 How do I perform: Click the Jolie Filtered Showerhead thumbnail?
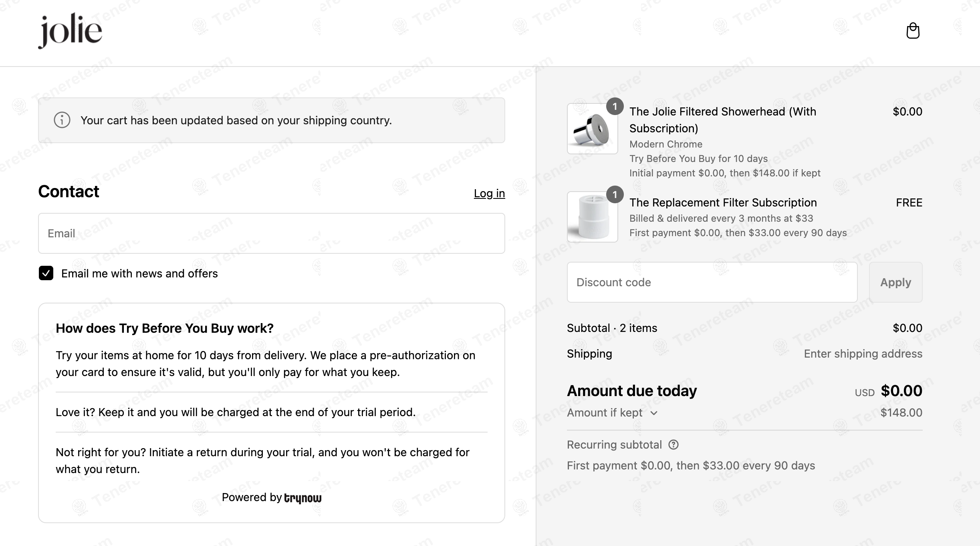pyautogui.click(x=593, y=129)
